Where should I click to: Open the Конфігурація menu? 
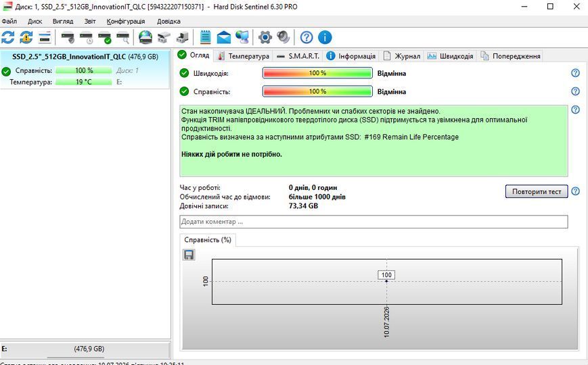click(126, 21)
